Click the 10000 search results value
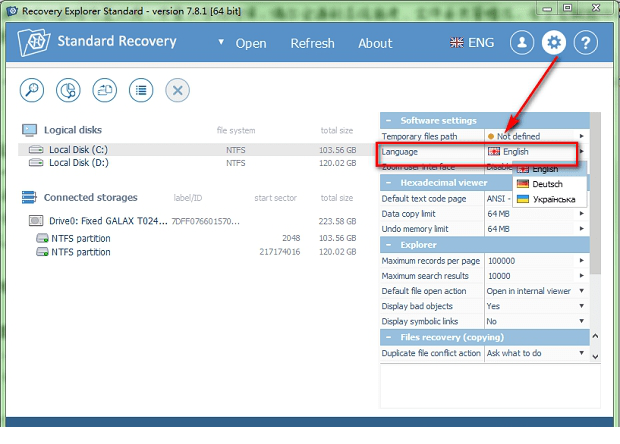The image size is (620, 444). [x=499, y=276]
